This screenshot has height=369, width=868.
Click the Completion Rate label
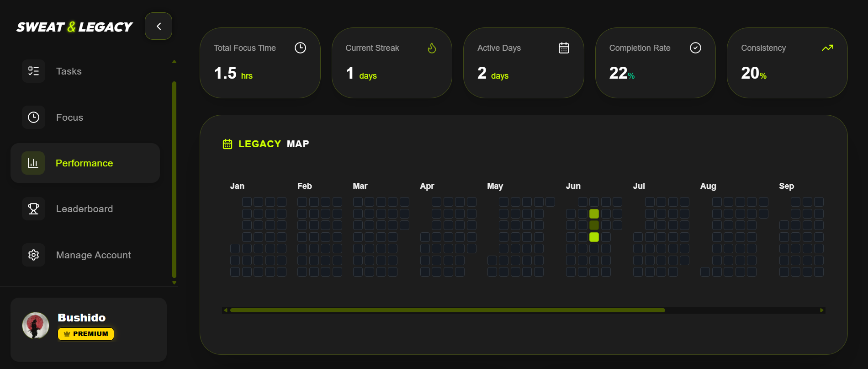(x=640, y=48)
